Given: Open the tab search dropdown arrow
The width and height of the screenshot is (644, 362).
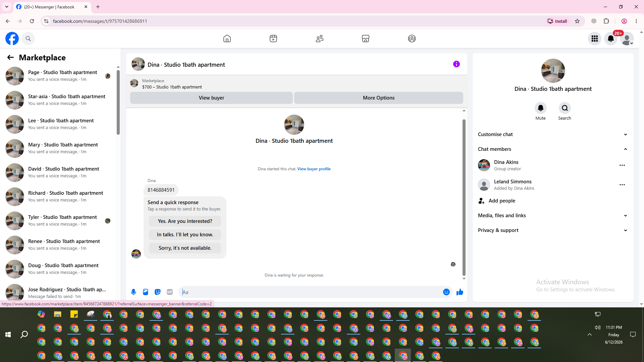Looking at the screenshot, I should (7, 7).
